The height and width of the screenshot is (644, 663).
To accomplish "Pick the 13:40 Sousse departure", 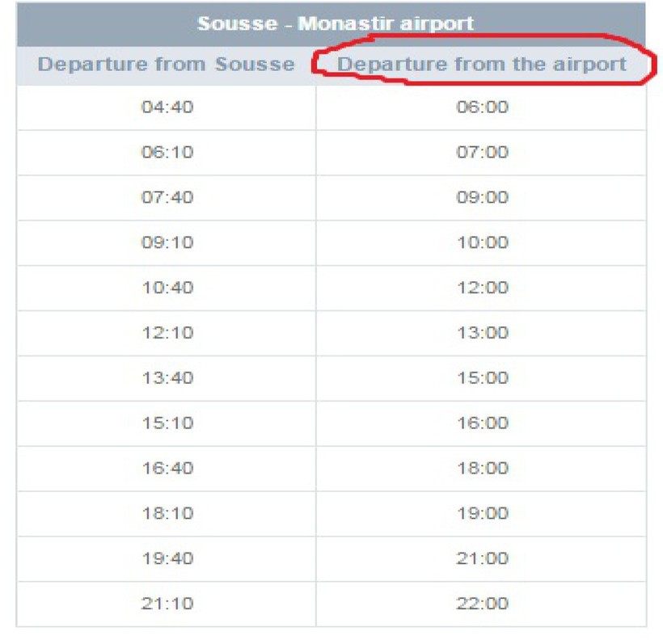I will pos(167,378).
